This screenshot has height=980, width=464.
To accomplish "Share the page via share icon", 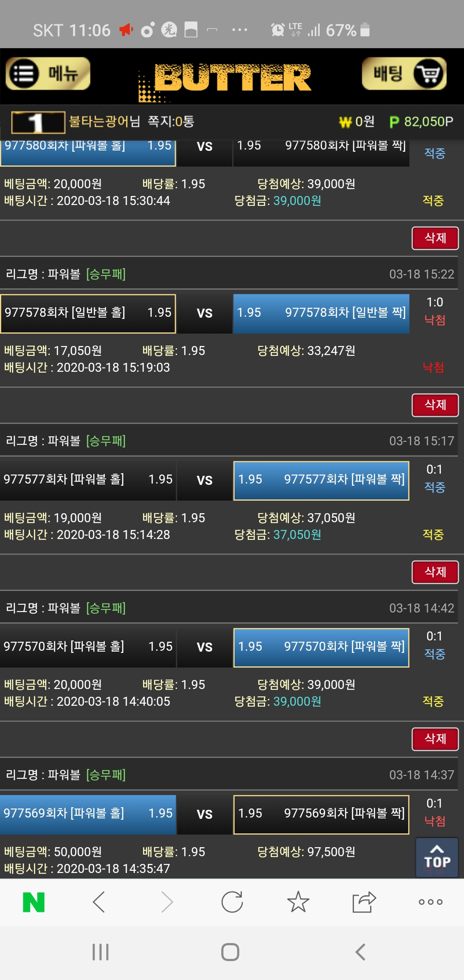I will tap(364, 902).
